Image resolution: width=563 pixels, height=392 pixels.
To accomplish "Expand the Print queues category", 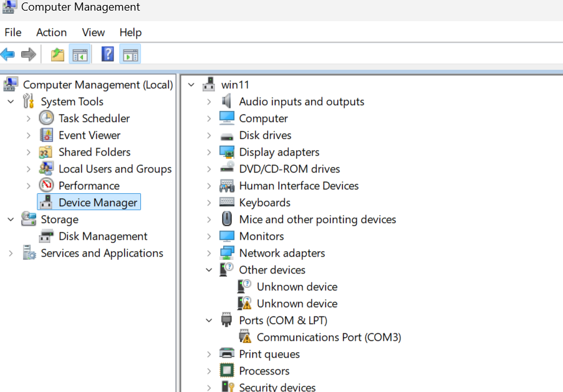I will point(209,355).
